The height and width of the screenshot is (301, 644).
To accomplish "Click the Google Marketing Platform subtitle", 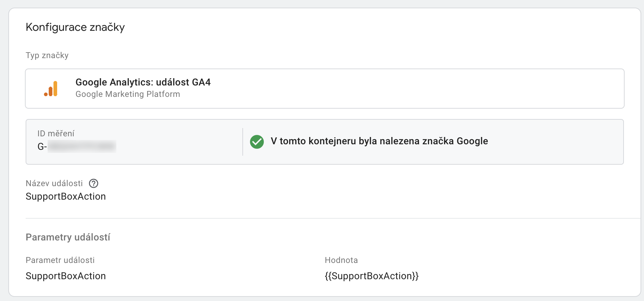I will point(128,94).
